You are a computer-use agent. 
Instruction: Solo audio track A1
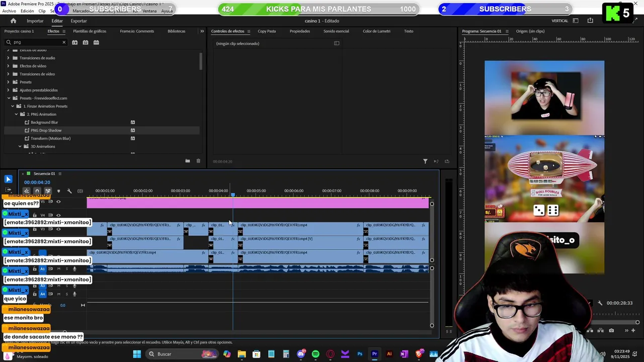coord(66,269)
